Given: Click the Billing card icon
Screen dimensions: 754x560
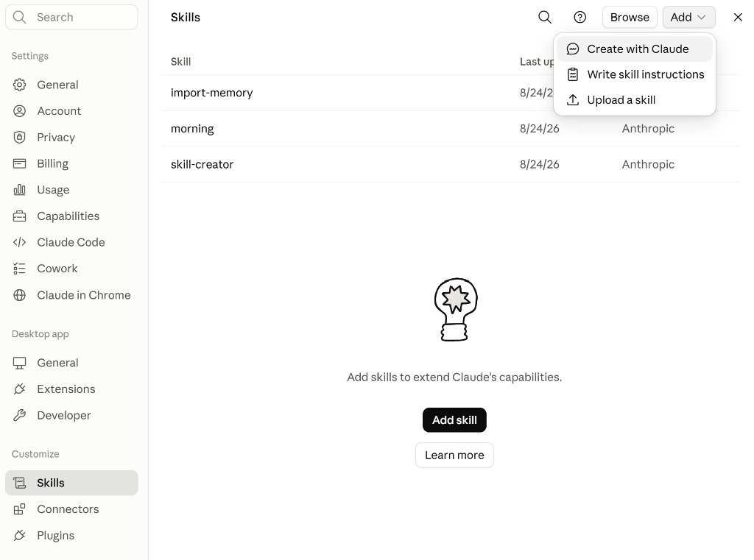Looking at the screenshot, I should (x=19, y=163).
